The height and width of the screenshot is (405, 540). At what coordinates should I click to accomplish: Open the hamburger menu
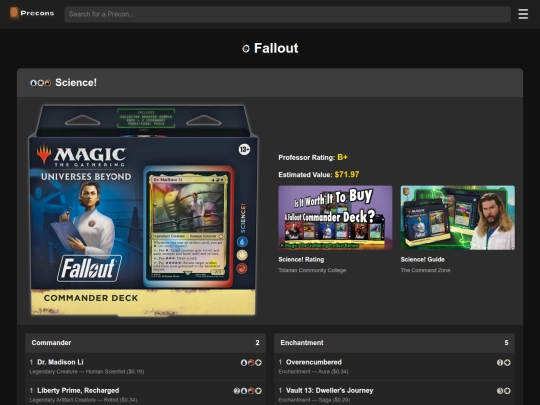[523, 14]
